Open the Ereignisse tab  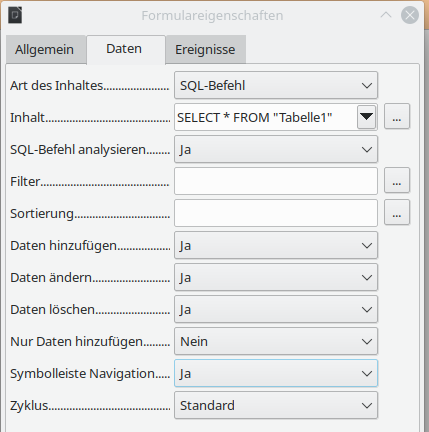click(205, 50)
